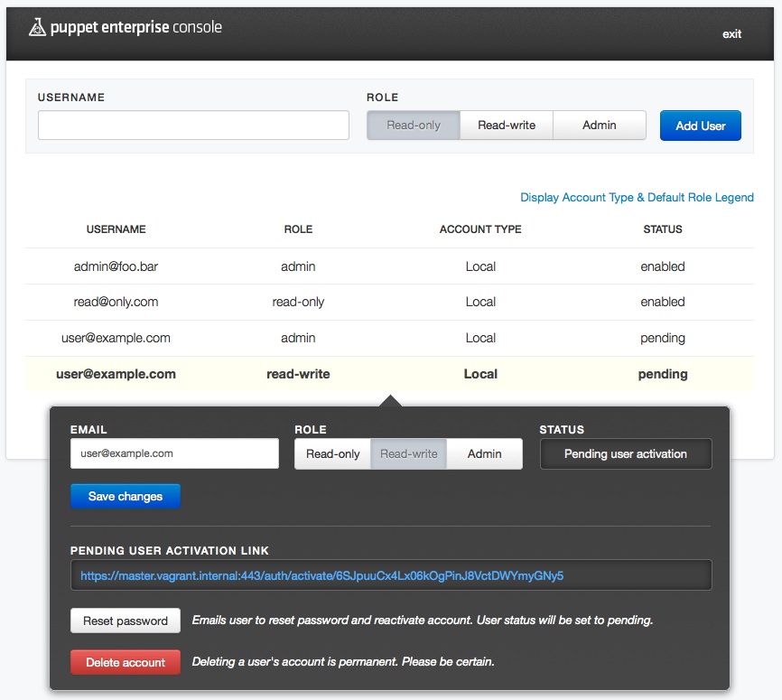Select Read-write role for new user
782x700 pixels.
click(x=507, y=126)
